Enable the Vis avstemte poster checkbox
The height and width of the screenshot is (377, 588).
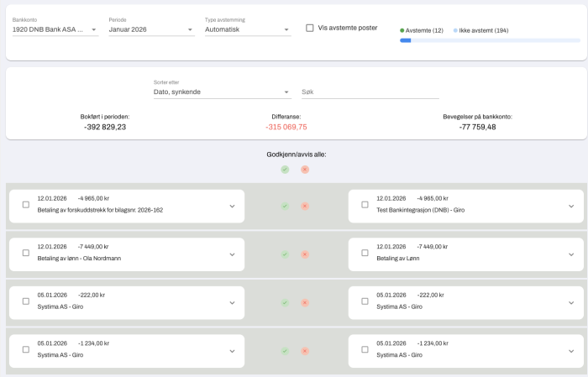(x=310, y=28)
